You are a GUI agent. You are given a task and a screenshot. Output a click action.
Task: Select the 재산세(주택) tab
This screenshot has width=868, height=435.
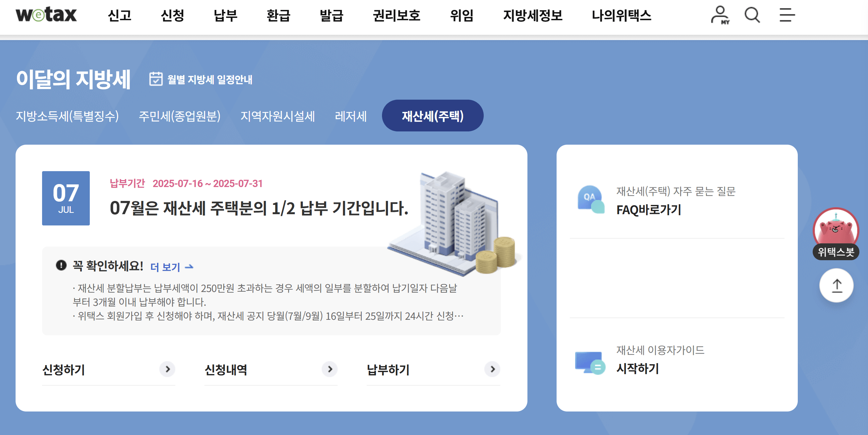click(x=432, y=116)
